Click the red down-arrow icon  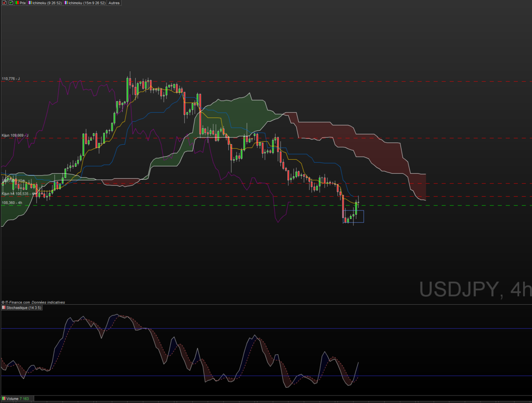click(x=4, y=3)
